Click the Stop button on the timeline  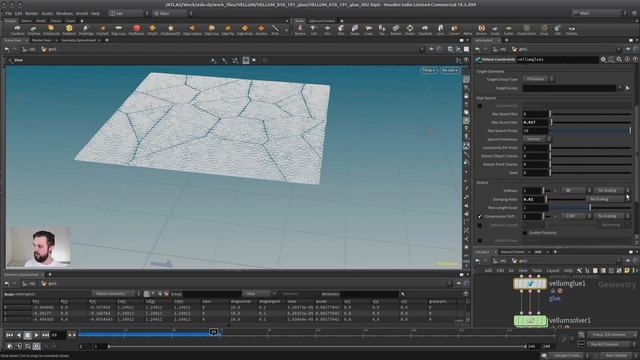tap(27, 335)
